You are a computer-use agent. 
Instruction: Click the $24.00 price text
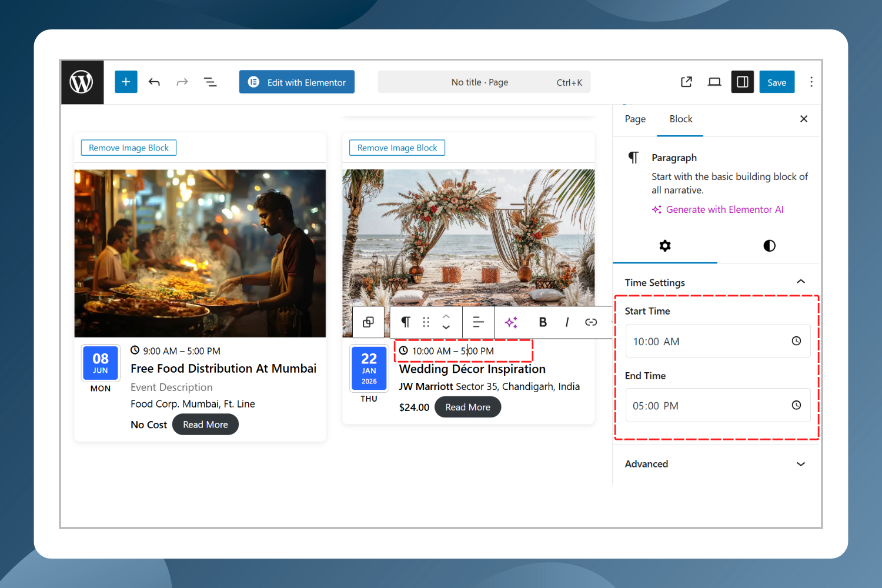pos(414,407)
